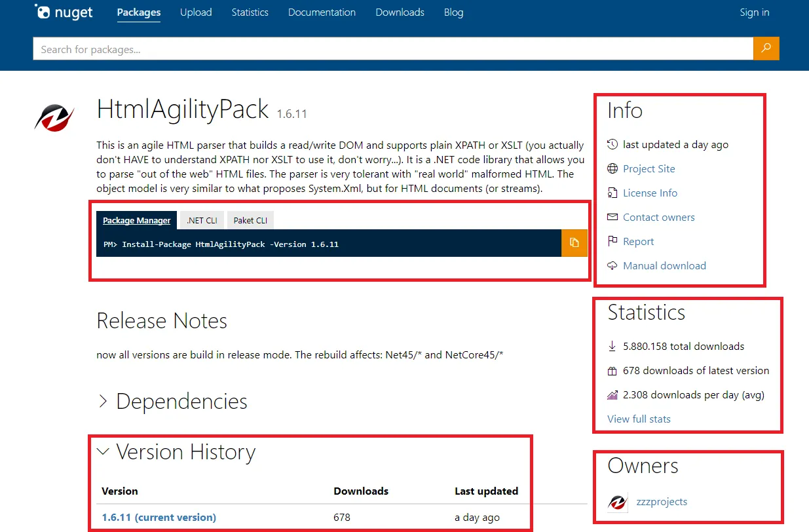
Task: Click the license icon beside License Info
Action: 612,193
